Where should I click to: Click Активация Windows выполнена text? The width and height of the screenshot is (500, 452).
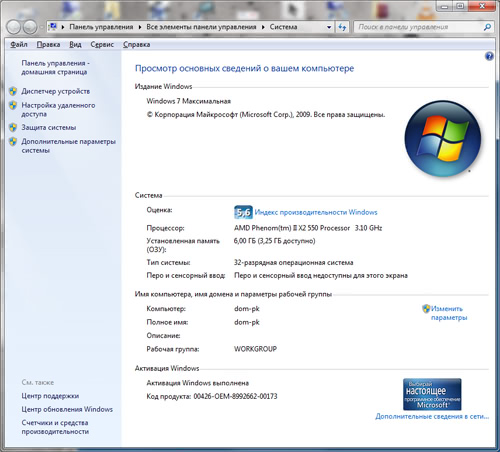coord(198,383)
